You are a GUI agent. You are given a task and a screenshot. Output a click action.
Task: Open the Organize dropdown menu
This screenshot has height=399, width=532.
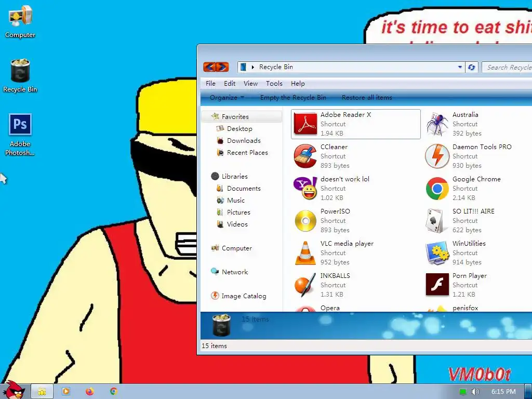227,97
